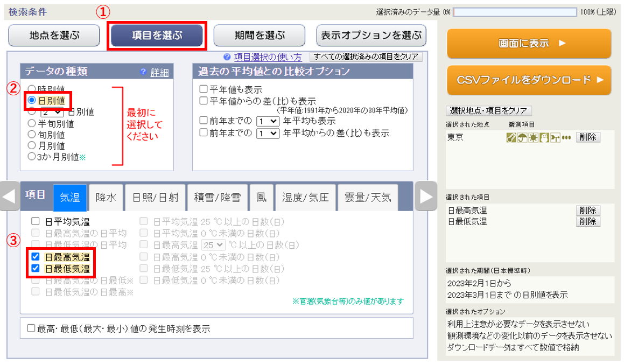Click the precipitation umbrella icon beside 東京
This screenshot has height=364, width=624.
522,137
